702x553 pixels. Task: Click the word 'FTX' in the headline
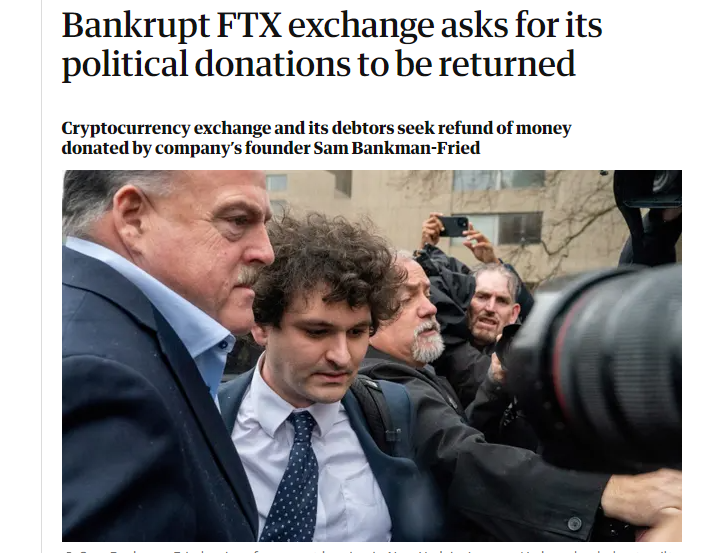[x=249, y=26]
